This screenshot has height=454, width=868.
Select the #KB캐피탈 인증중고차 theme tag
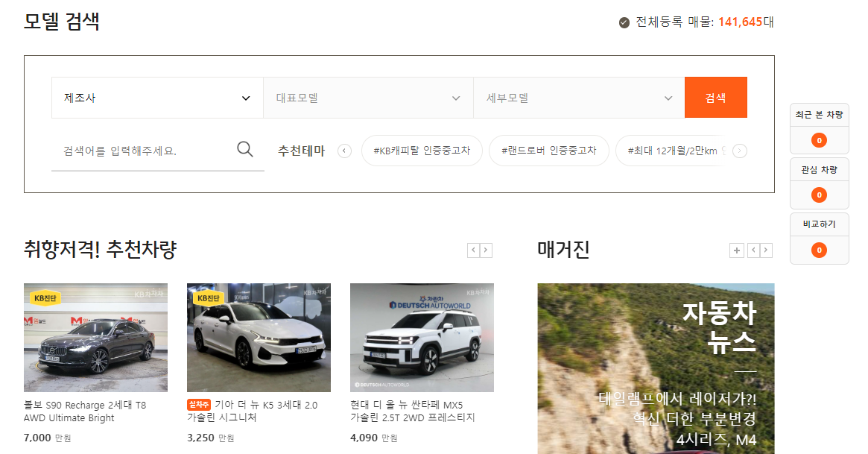422,151
